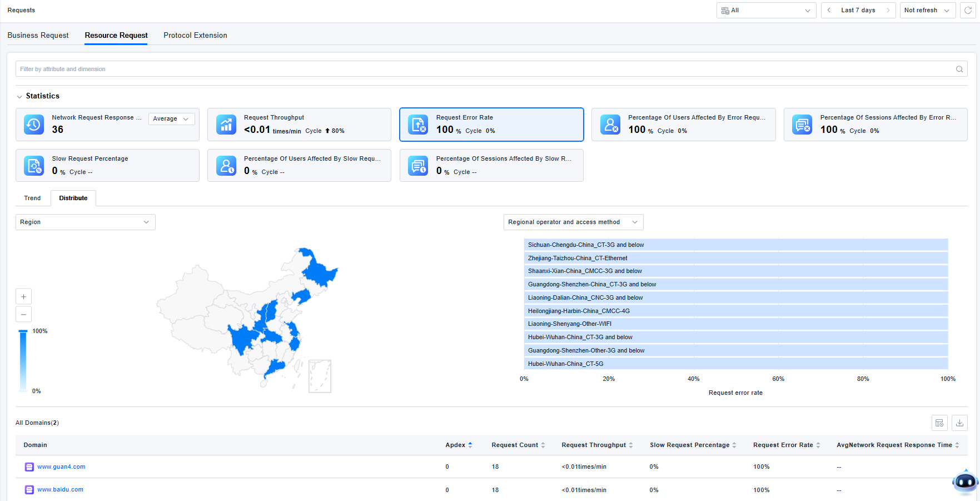Open the robot assistant icon

[964, 482]
